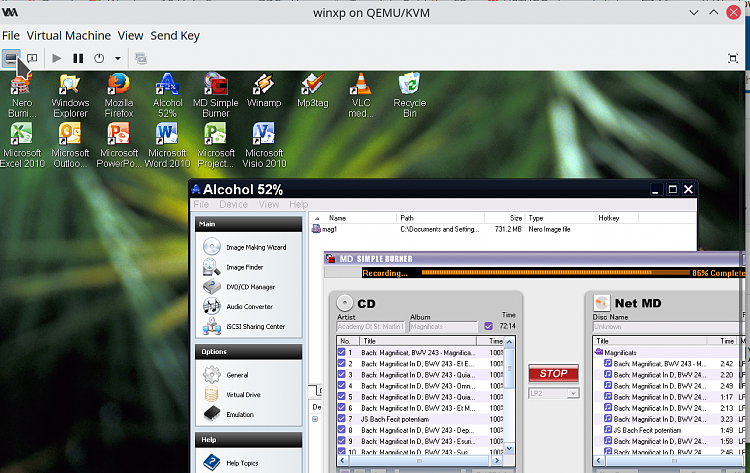This screenshot has height=473, width=750.
Task: Show the graphical console view icon
Action: click(x=11, y=58)
